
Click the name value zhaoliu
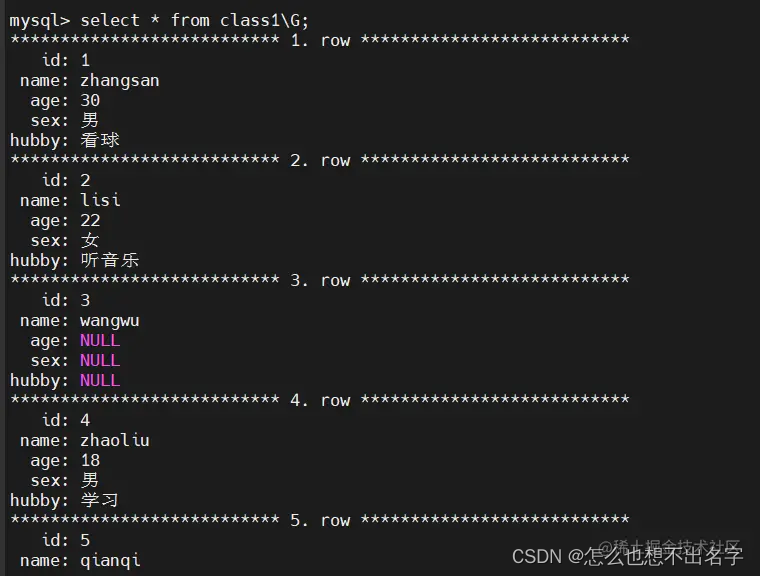[115, 440]
